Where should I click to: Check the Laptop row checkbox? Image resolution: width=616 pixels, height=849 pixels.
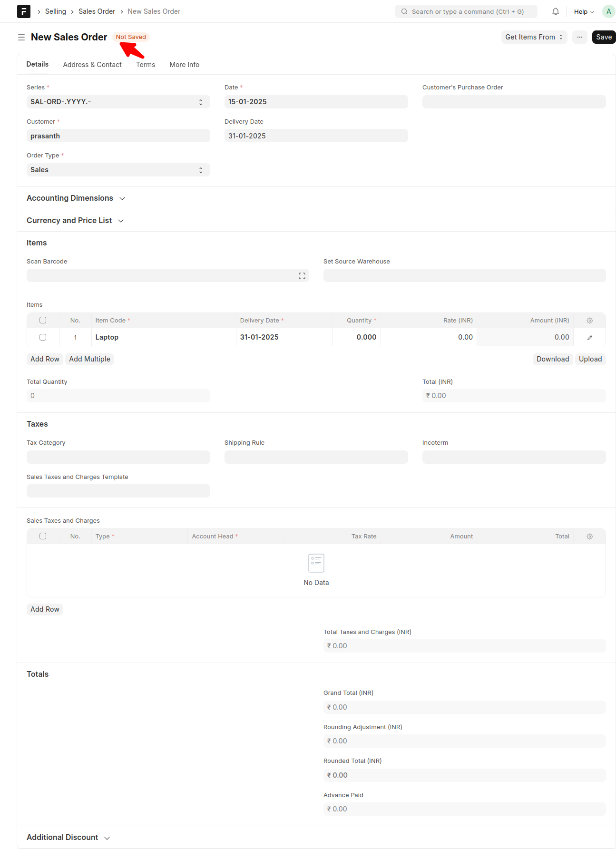(x=43, y=337)
